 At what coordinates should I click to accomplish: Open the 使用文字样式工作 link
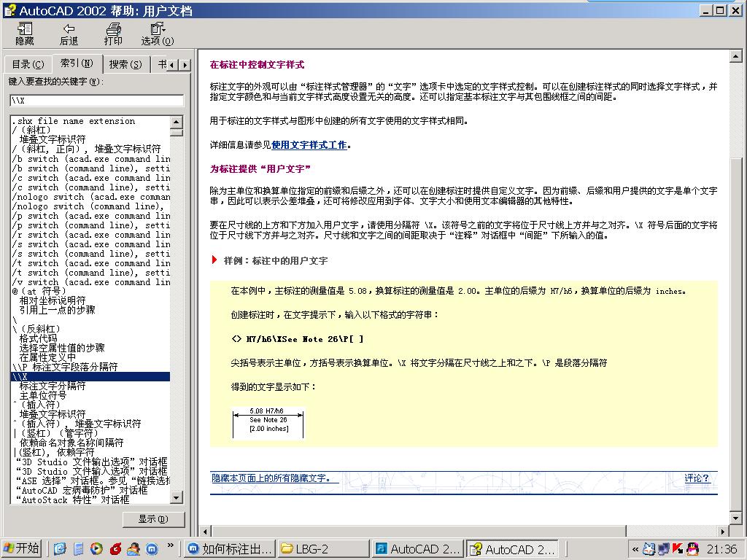309,145
